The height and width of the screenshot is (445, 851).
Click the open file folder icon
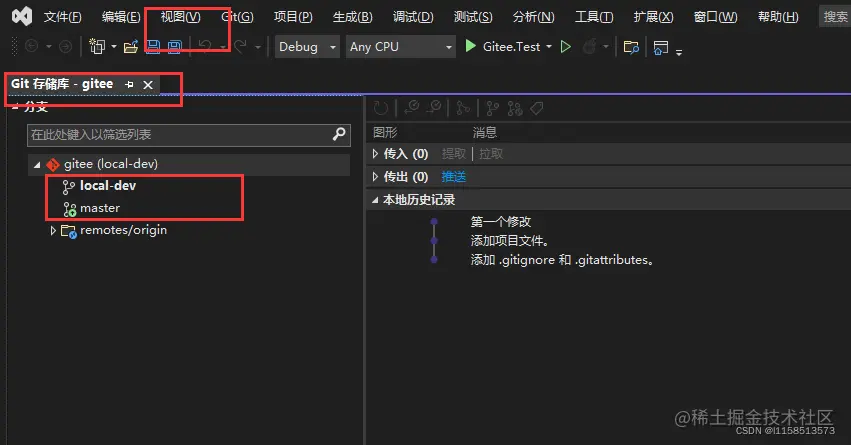click(x=131, y=47)
